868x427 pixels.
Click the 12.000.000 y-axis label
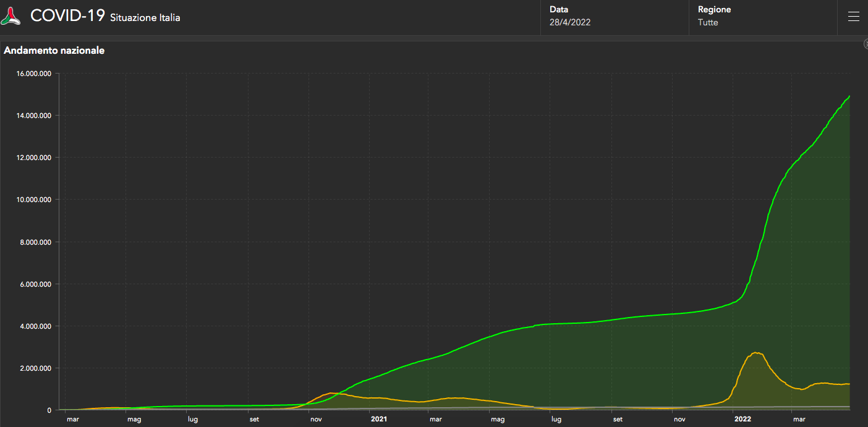click(x=35, y=158)
